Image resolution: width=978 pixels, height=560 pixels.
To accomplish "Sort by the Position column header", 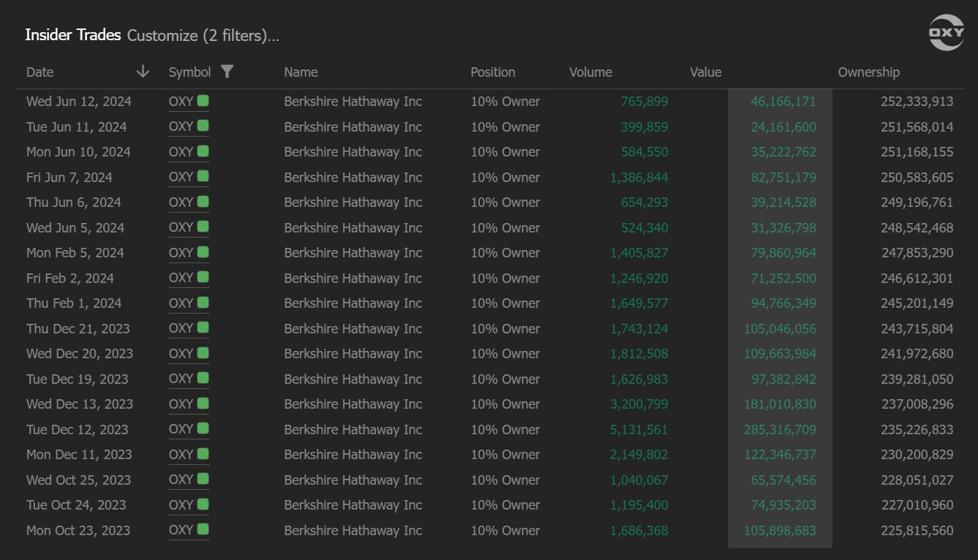I will tap(493, 72).
